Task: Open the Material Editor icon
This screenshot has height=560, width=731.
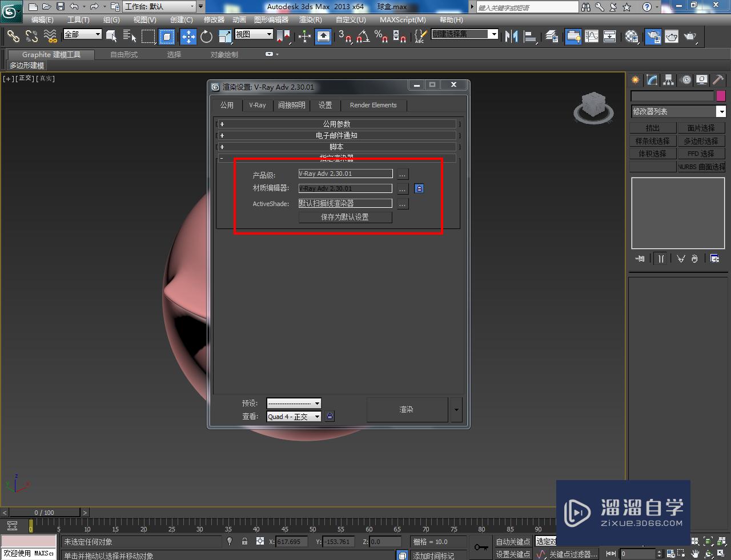Action: pos(632,37)
